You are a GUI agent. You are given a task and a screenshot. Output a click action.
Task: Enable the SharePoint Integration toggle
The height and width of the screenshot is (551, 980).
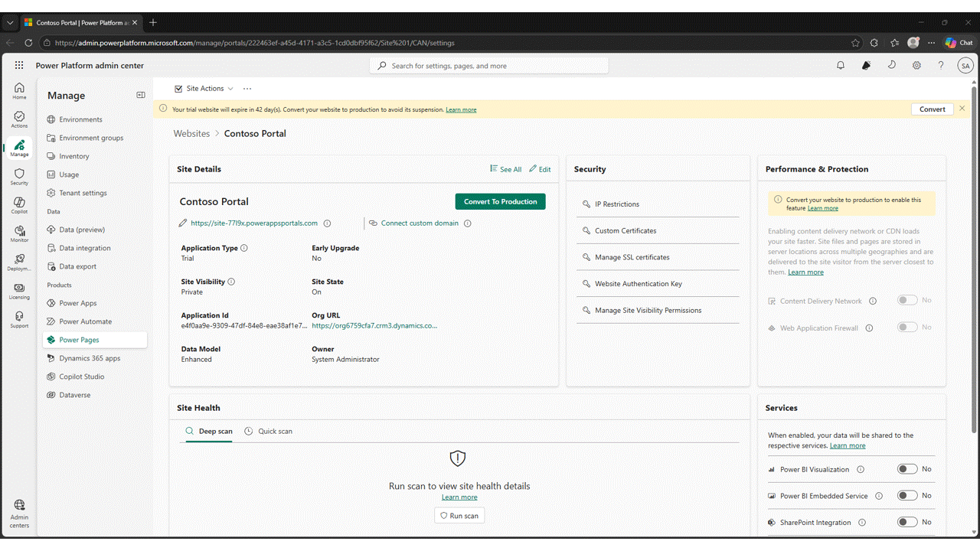(907, 523)
